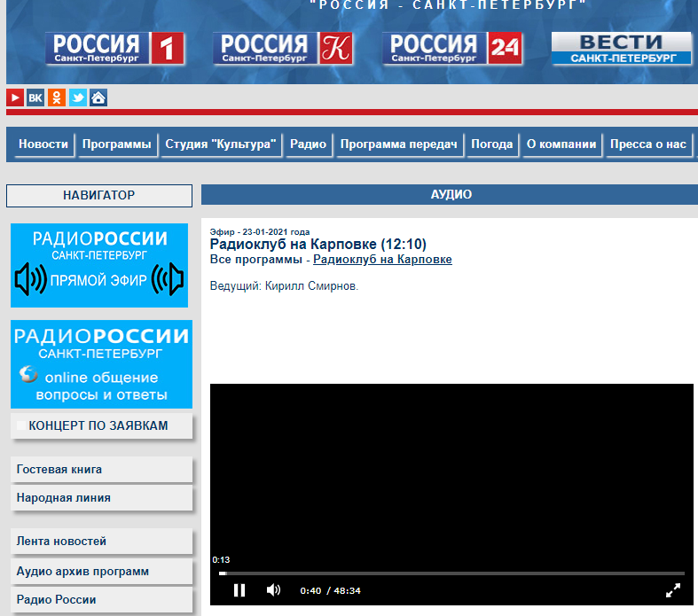This screenshot has width=698, height=616.
Task: Open О компании menu item
Action: 561,144
